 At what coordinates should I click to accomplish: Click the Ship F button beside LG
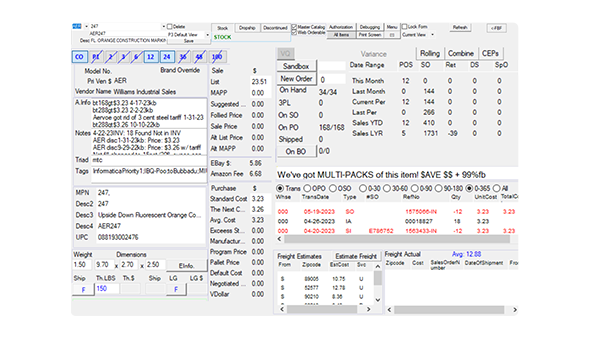(x=176, y=289)
